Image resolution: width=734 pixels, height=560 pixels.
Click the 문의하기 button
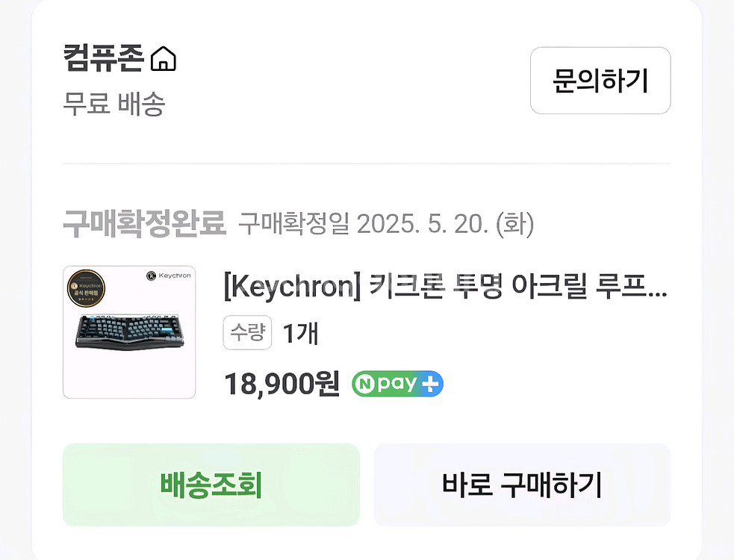(x=600, y=81)
